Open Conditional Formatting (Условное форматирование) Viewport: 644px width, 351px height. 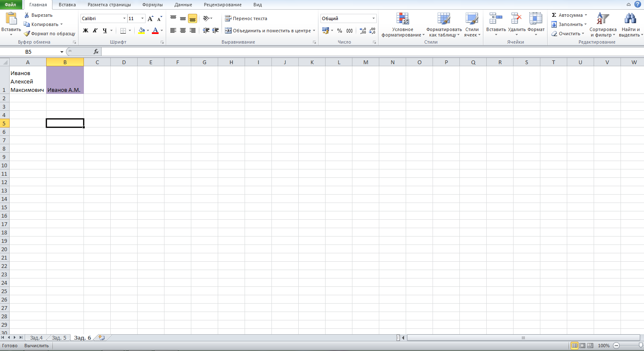pos(403,25)
